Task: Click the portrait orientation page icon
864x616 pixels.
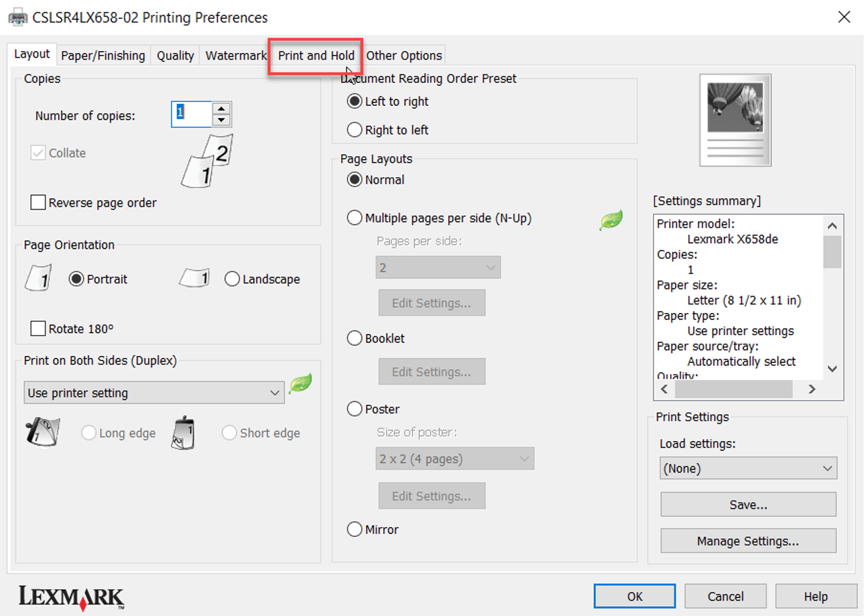Action: [38, 278]
